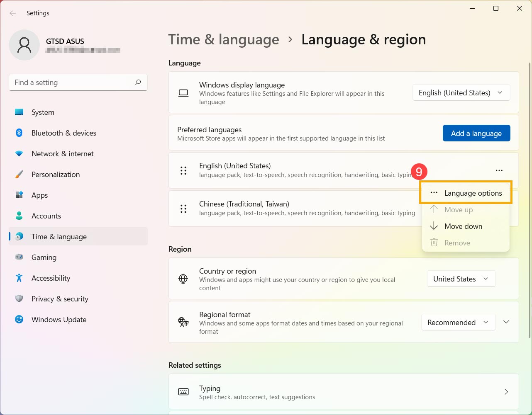
Task: Click the Add a language button
Action: 476,133
